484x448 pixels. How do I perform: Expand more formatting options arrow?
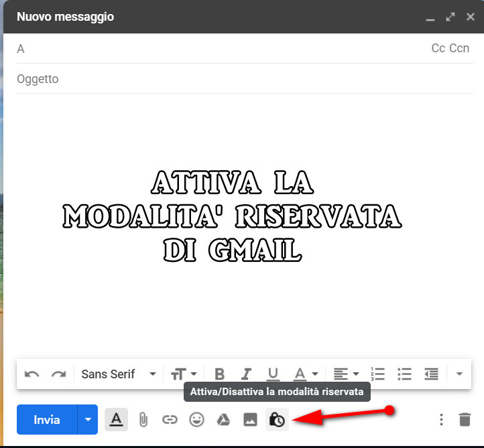(459, 374)
